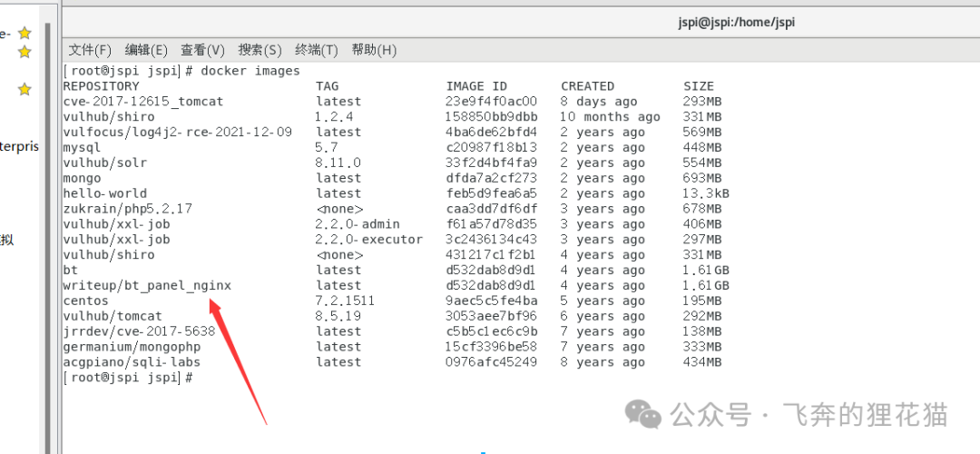Click image ID 0976afc45249
Viewport: 980px width, 454px height.
491,362
